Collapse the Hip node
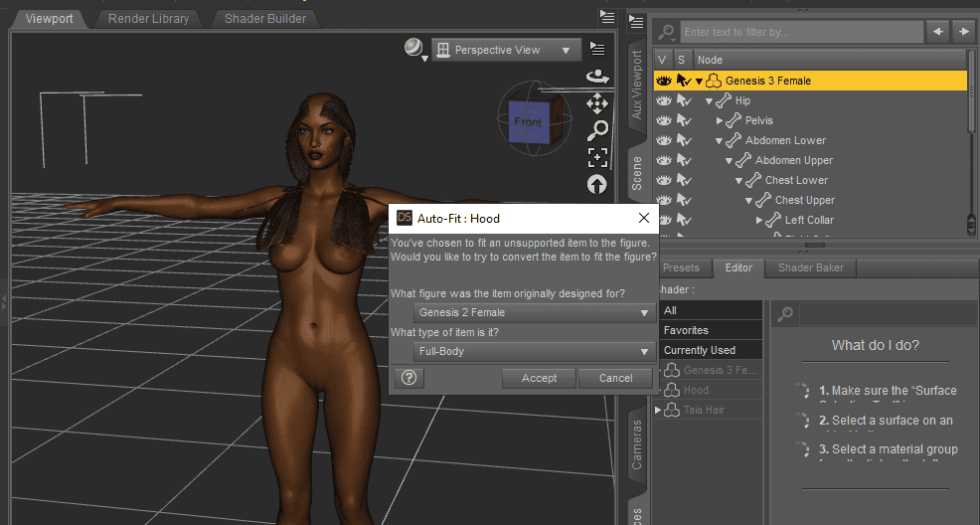This screenshot has width=980, height=525. point(709,100)
